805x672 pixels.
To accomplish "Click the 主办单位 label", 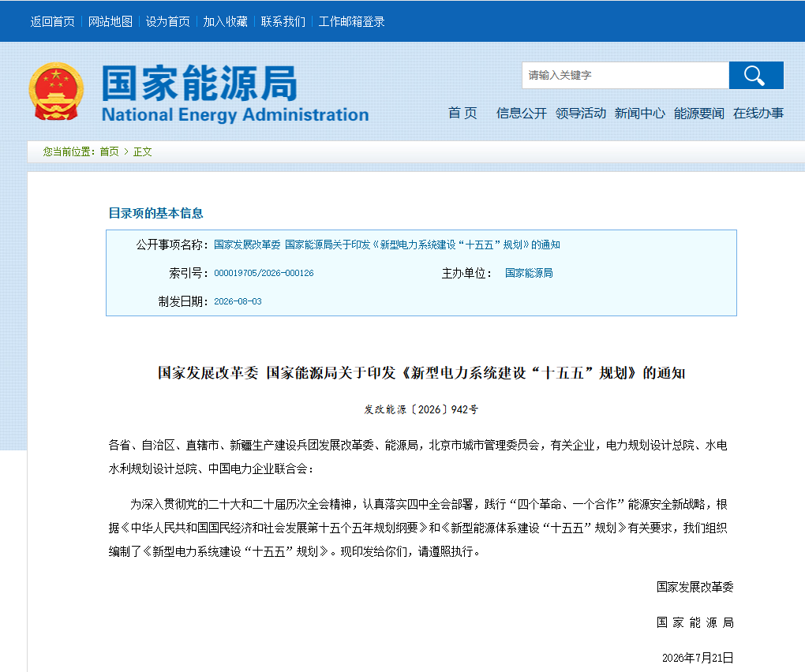I will [466, 273].
